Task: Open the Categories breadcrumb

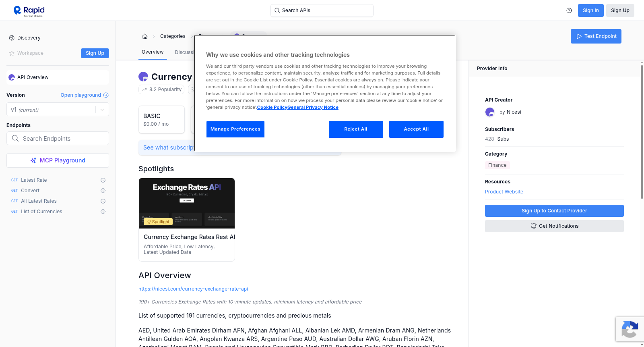Action: 173,36
